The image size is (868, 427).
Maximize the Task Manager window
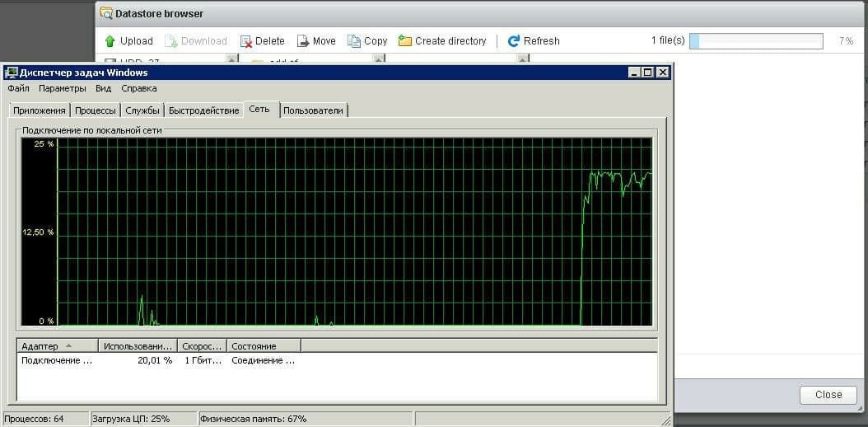[647, 73]
